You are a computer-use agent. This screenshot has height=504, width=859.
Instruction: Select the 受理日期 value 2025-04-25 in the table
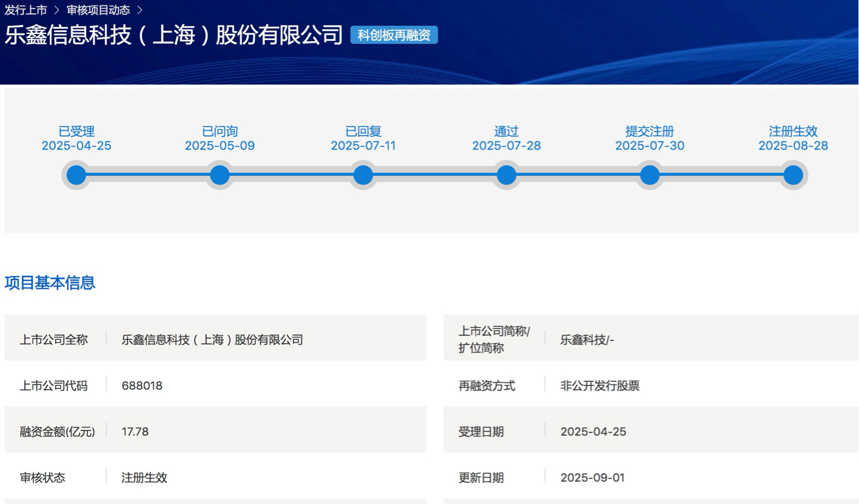click(x=593, y=432)
